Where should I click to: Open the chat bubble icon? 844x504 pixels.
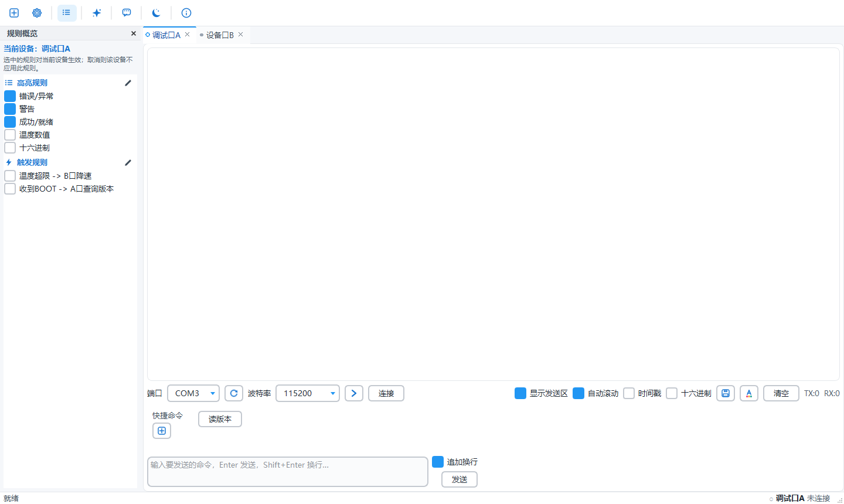pos(127,13)
